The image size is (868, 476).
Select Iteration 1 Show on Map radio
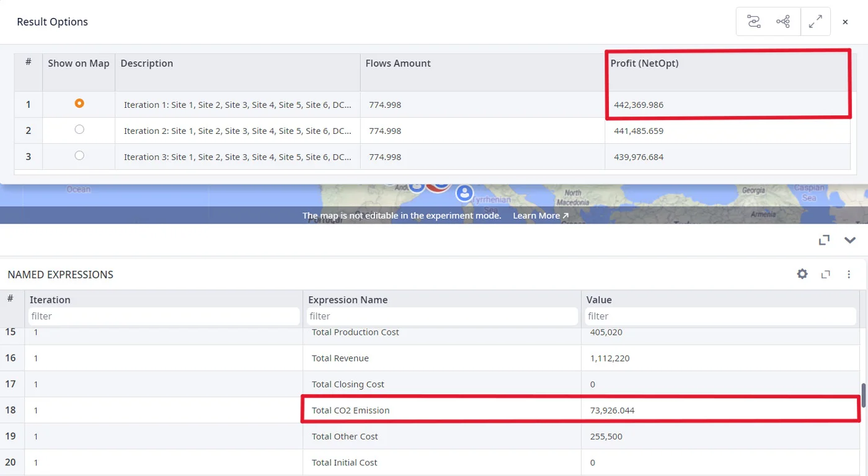click(79, 104)
